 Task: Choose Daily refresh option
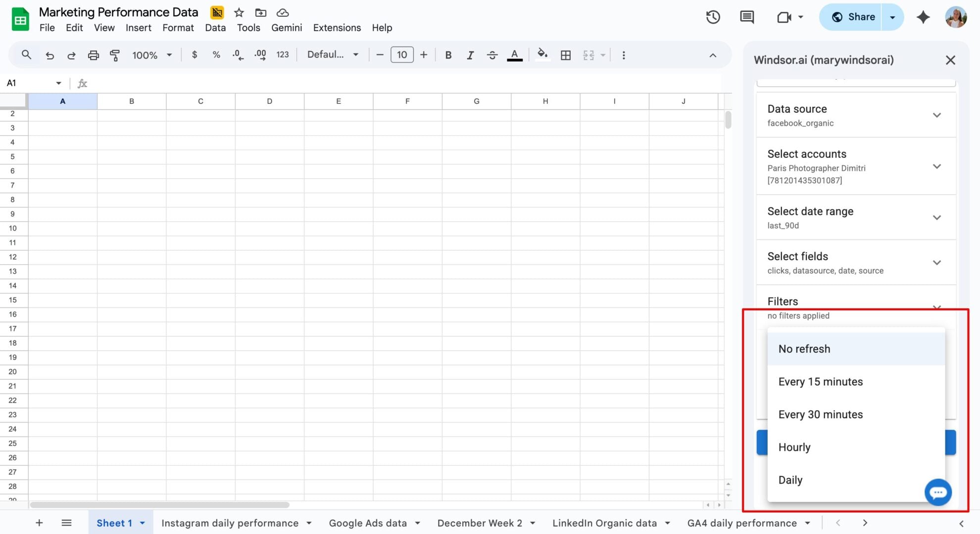(x=856, y=480)
